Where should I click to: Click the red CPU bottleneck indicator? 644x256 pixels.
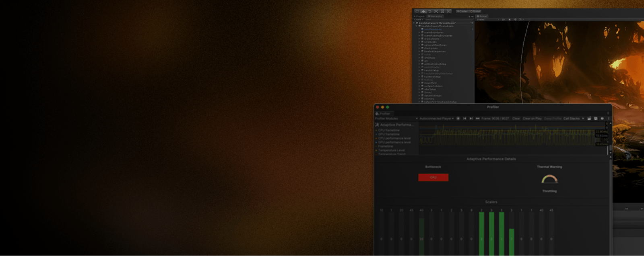433,177
